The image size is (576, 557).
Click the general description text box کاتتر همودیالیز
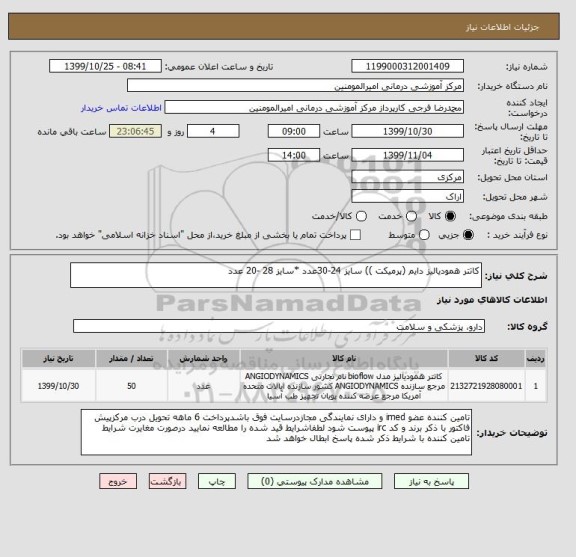click(276, 275)
